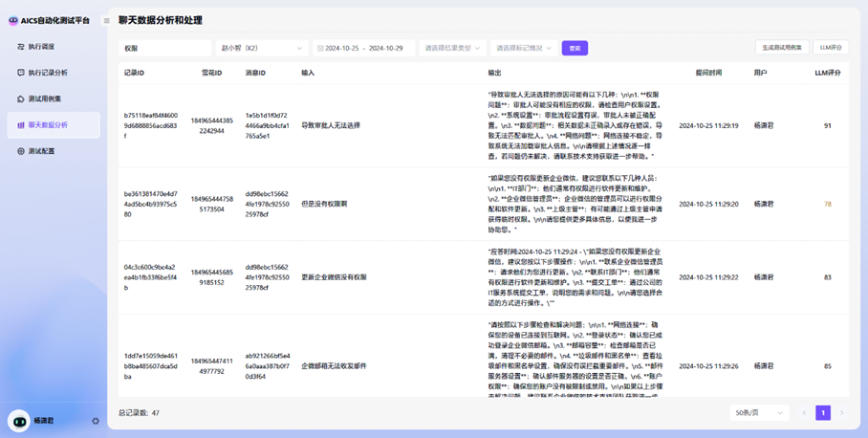Click the snowflake ID starting 184965444385
The image size is (868, 438).
[x=212, y=125]
